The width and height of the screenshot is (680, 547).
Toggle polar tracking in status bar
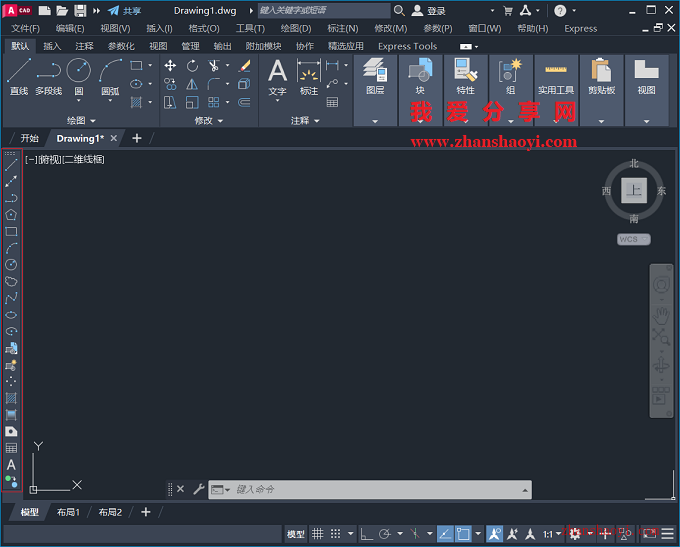385,534
